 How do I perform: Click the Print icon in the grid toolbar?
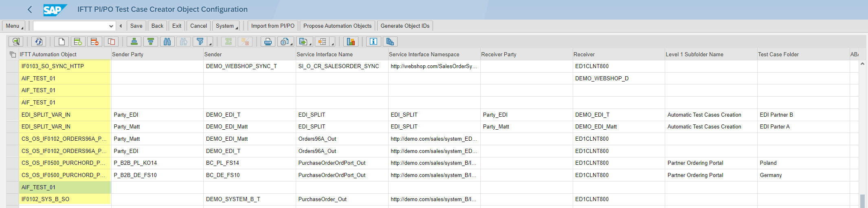268,42
